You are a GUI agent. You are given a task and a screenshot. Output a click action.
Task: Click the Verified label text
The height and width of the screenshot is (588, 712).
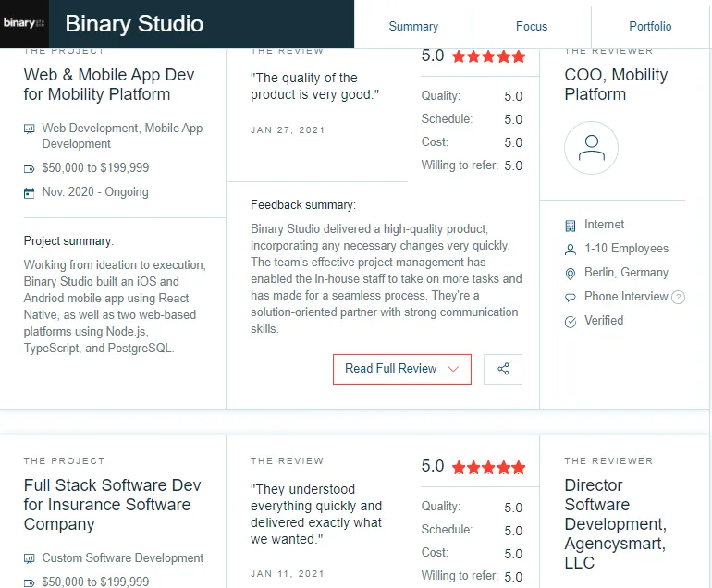(x=604, y=321)
